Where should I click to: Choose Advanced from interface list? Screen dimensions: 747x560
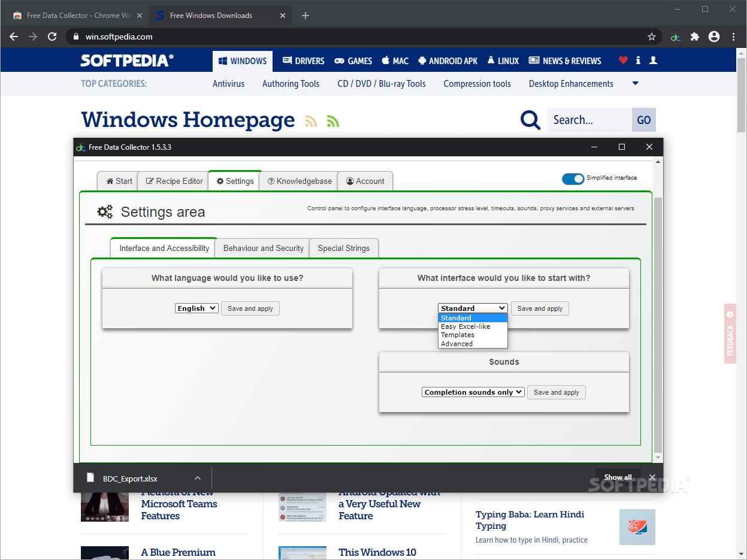click(x=473, y=344)
